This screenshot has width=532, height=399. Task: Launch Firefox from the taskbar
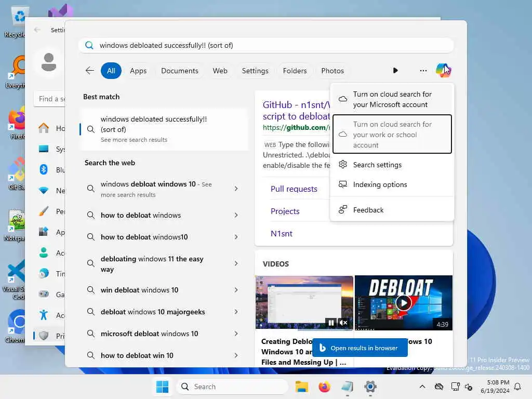pyautogui.click(x=324, y=387)
